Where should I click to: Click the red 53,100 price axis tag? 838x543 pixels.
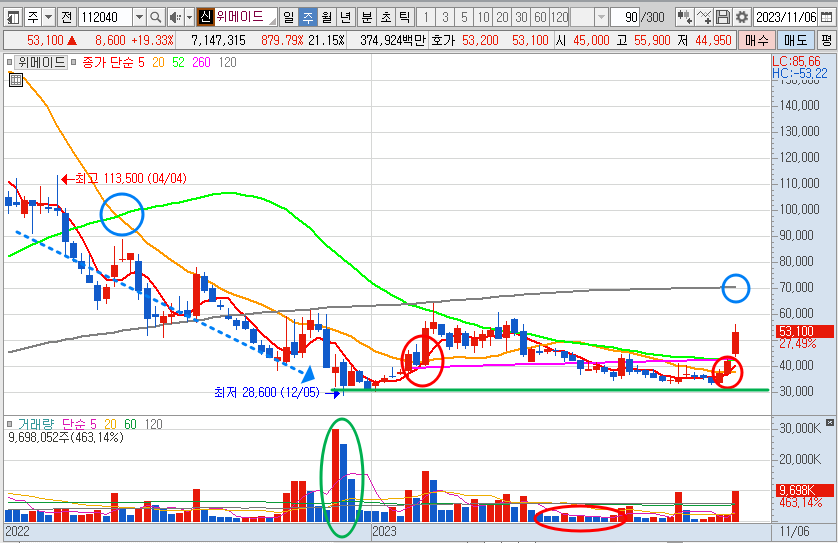click(x=804, y=331)
